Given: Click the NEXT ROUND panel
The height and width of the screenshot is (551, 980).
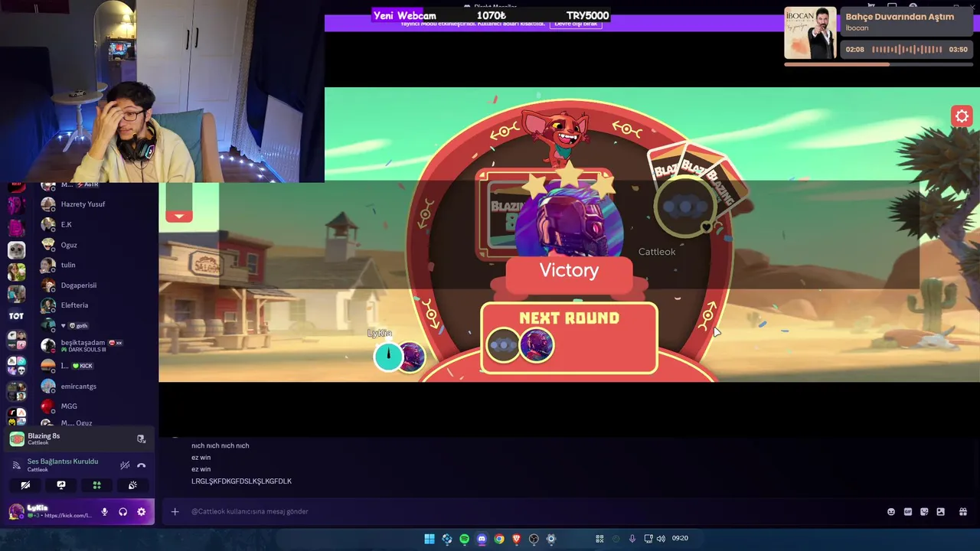Looking at the screenshot, I should pos(569,338).
